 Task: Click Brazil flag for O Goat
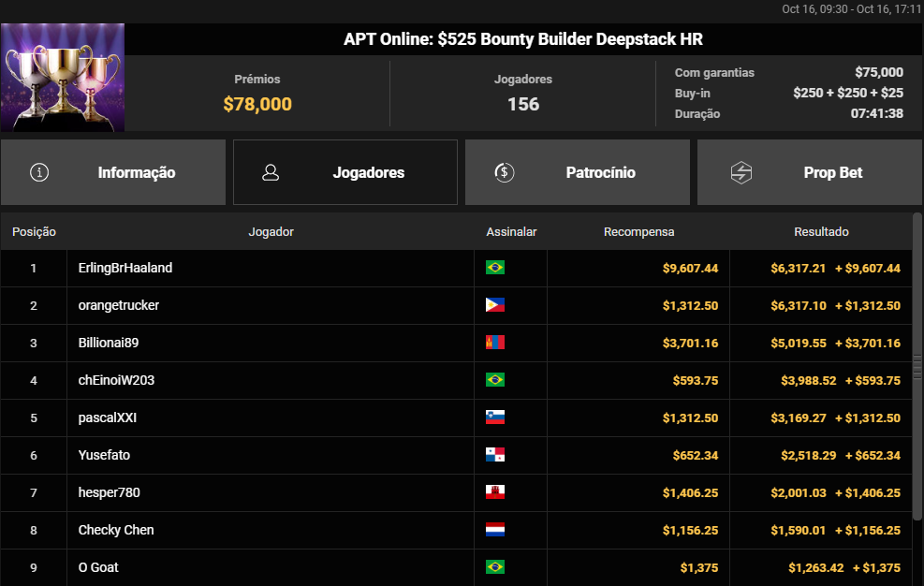tap(495, 567)
